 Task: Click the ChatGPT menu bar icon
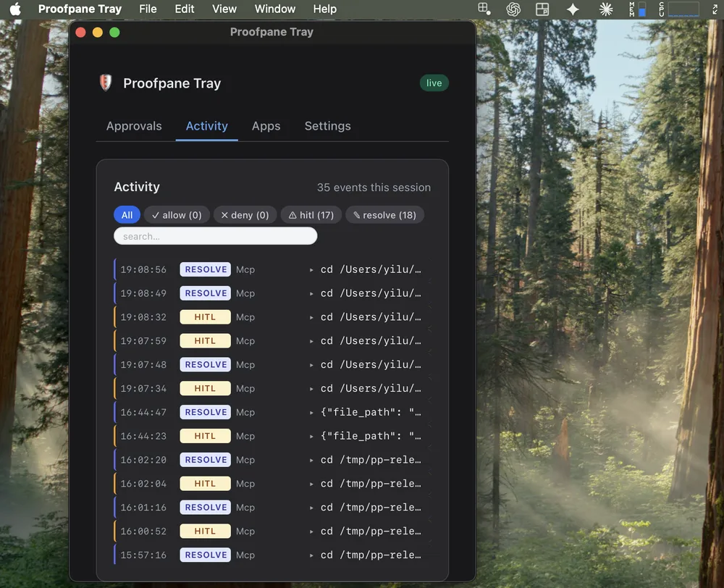pos(513,9)
